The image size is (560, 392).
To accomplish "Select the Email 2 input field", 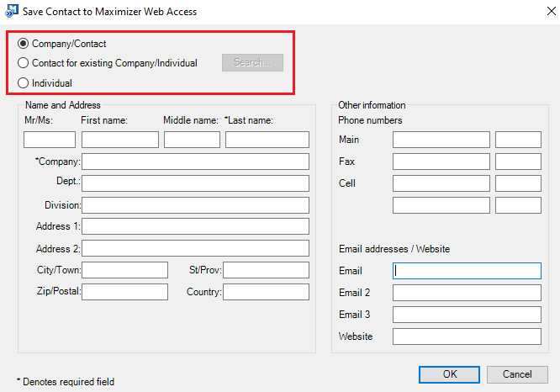I will click(467, 293).
